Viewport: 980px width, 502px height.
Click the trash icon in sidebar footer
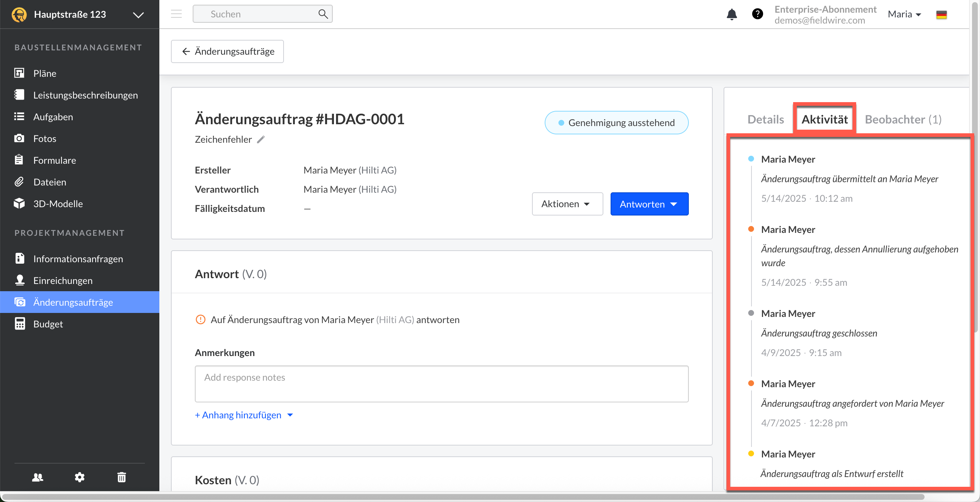click(x=121, y=477)
